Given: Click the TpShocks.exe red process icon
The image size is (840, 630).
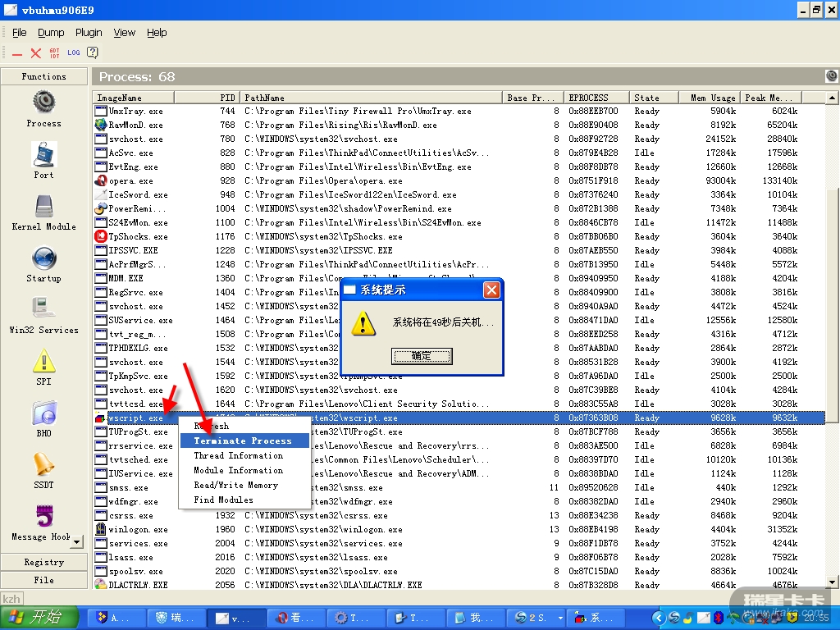Looking at the screenshot, I should (100, 236).
